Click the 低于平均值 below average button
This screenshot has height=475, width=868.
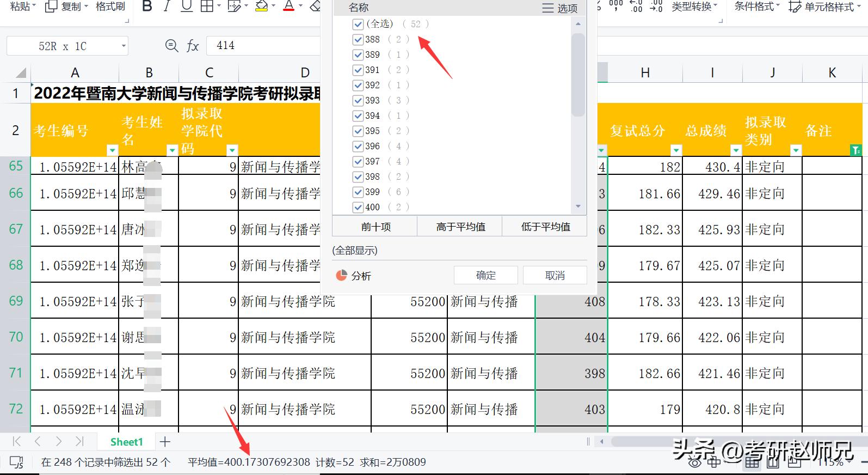pyautogui.click(x=545, y=227)
